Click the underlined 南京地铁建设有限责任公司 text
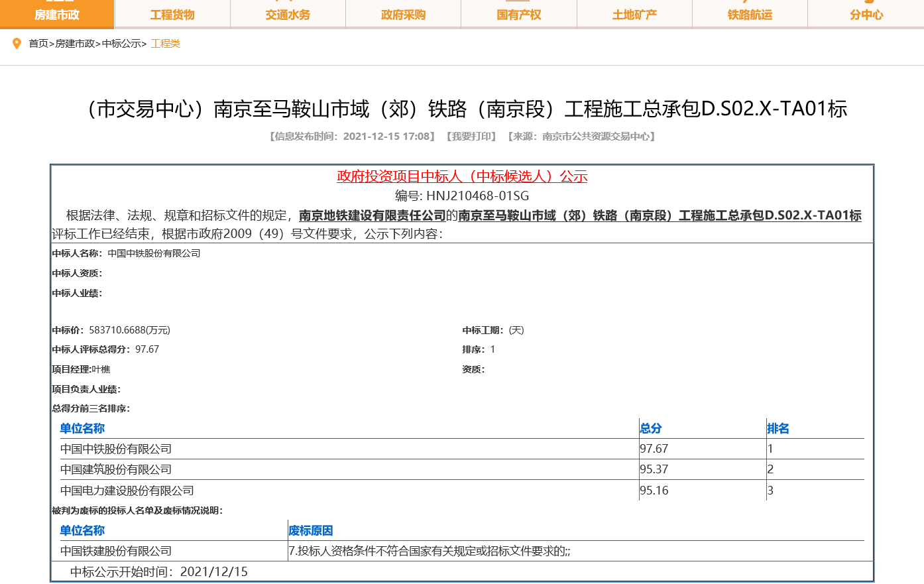924x584 pixels. [x=373, y=215]
